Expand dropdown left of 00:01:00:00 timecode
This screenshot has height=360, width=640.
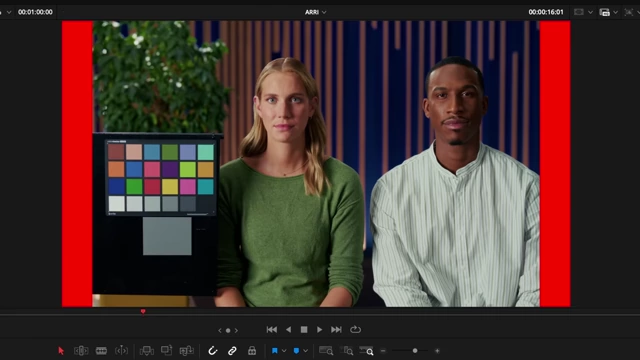[9, 12]
